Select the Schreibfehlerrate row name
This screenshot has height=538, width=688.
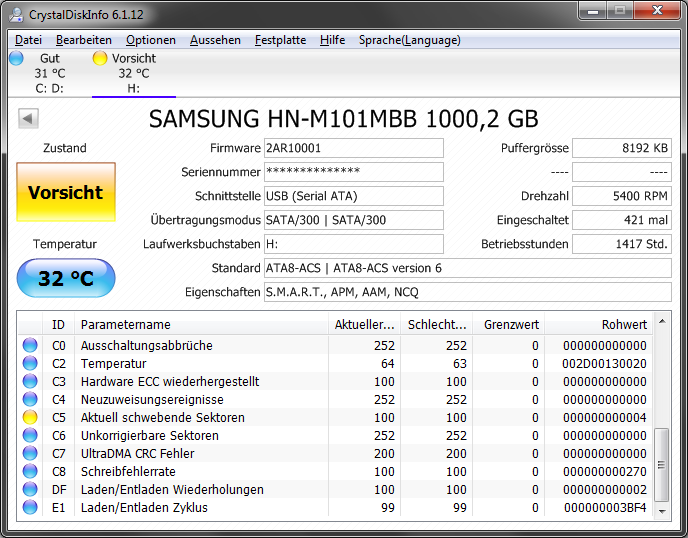(128, 471)
